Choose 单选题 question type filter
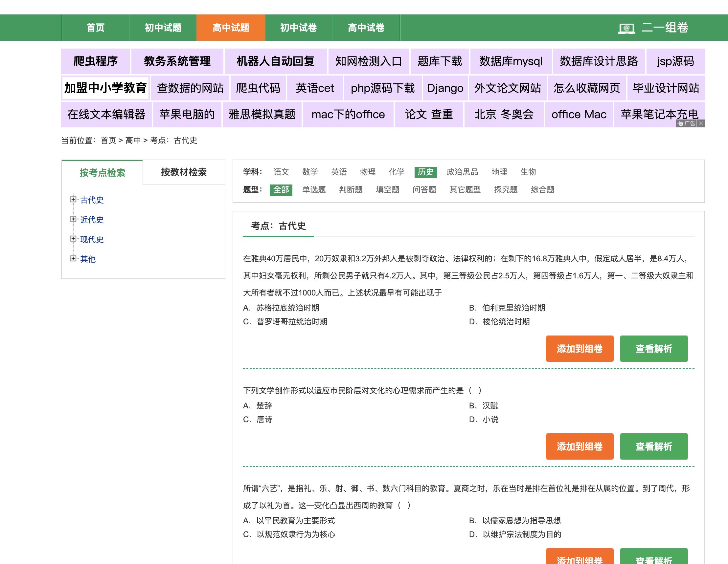This screenshot has width=728, height=564. [314, 189]
